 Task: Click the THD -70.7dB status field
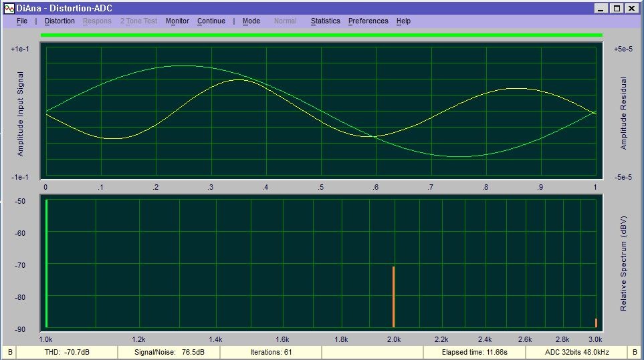[x=67, y=352]
